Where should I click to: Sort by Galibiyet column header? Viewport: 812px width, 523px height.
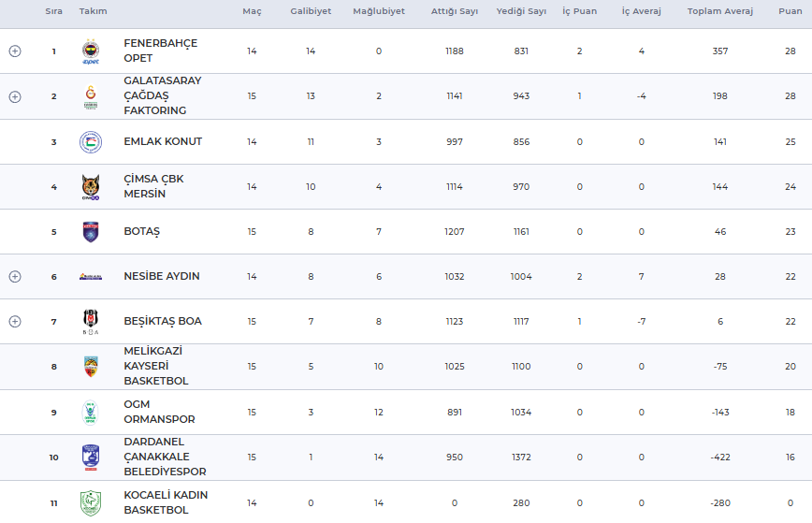click(310, 11)
